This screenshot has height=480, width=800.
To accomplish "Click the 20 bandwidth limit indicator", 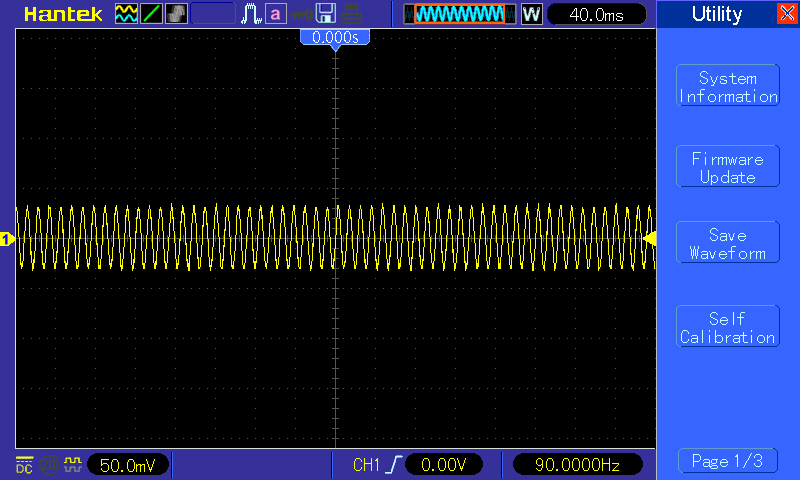I will click(x=48, y=465).
